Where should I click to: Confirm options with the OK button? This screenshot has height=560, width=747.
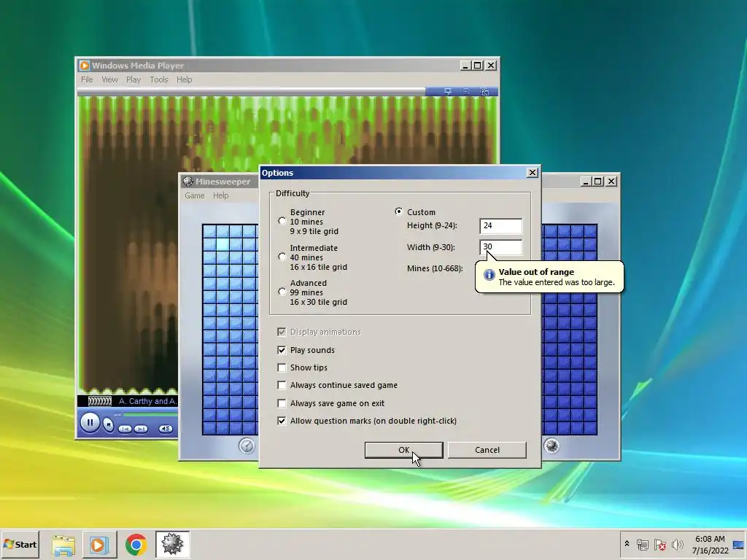coord(403,450)
